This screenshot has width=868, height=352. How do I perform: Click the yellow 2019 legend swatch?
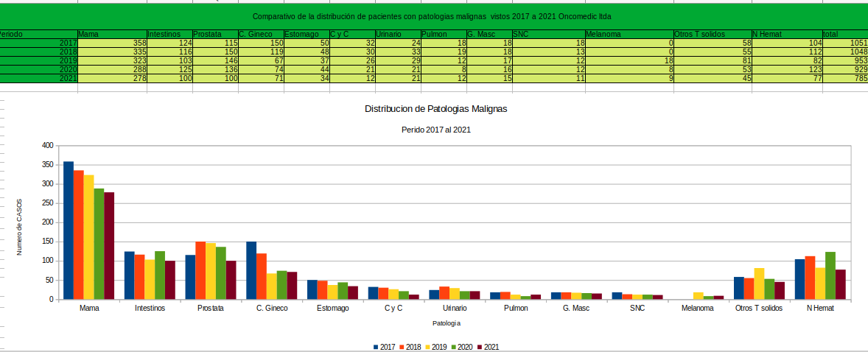[x=427, y=347]
